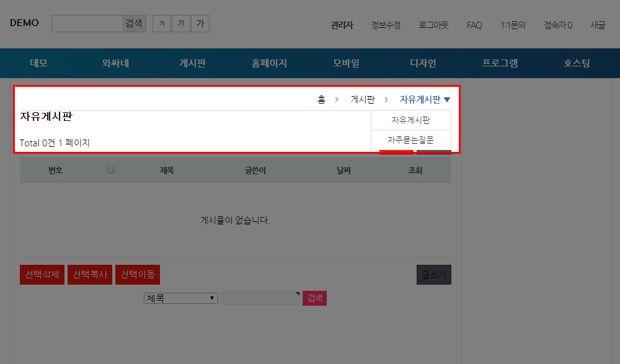Collapse the 자유게시판 breadcrumb dropdown arrow
This screenshot has width=620, height=364.
(x=447, y=99)
